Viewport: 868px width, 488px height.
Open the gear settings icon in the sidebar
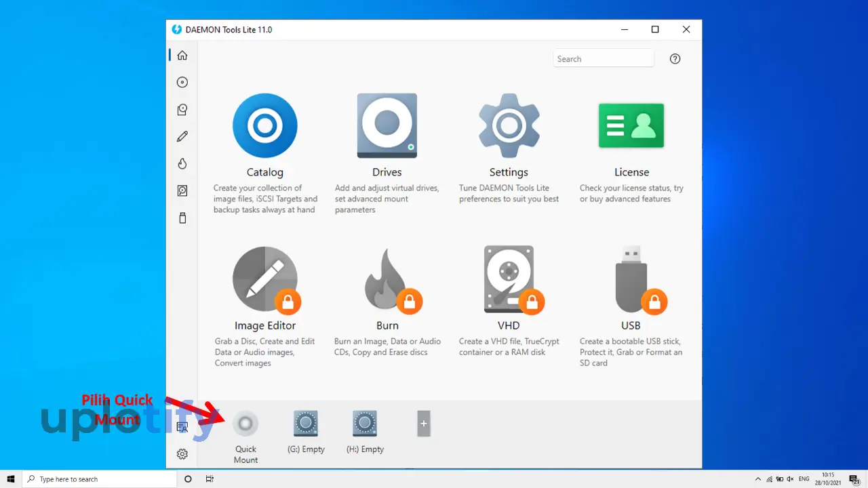coord(182,454)
